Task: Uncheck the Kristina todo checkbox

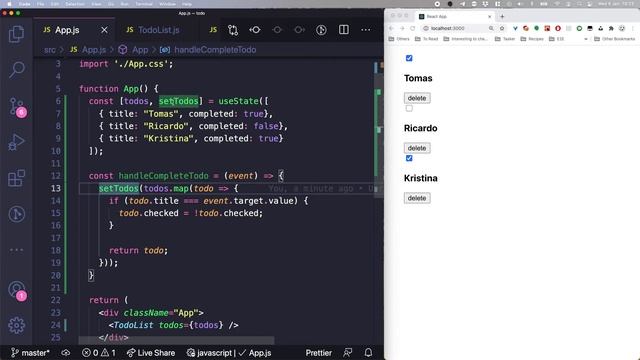Action: [x=409, y=158]
